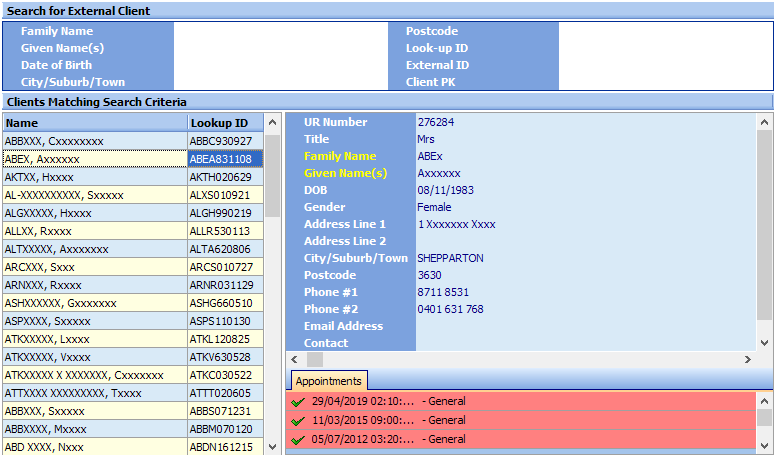Click the Postcode search field
The height and width of the screenshot is (457, 776).
(x=666, y=31)
